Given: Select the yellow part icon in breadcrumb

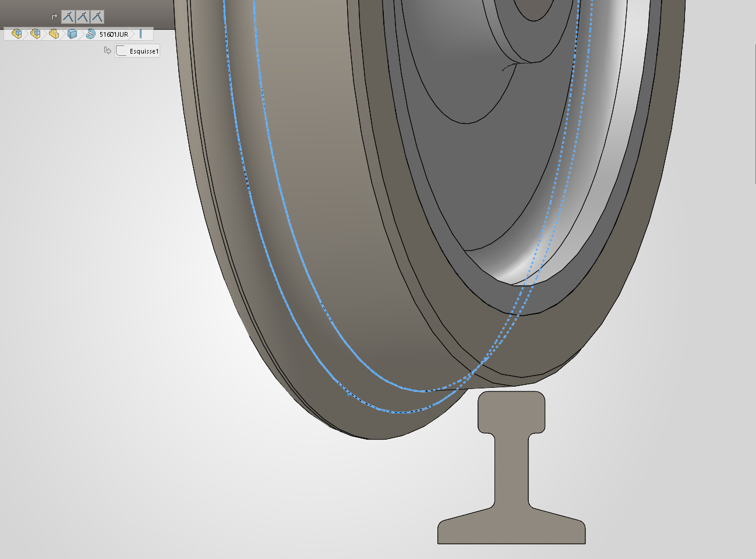Looking at the screenshot, I should pos(54,34).
